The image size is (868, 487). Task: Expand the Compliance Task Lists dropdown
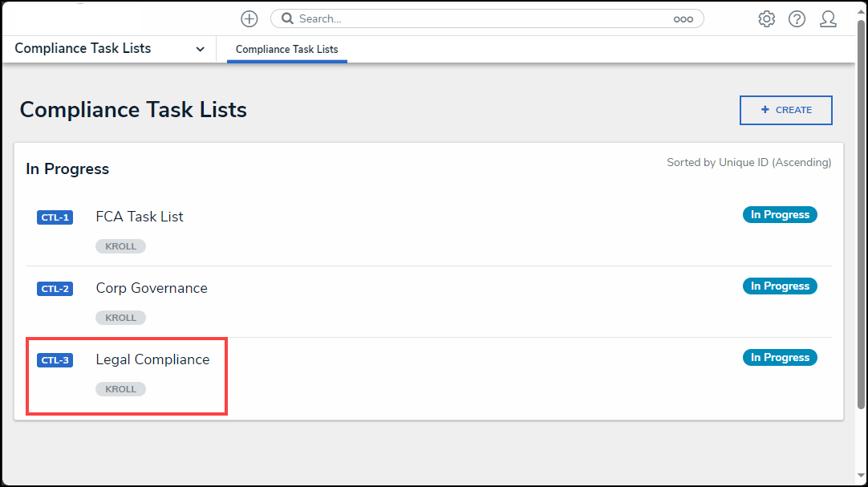click(x=200, y=49)
